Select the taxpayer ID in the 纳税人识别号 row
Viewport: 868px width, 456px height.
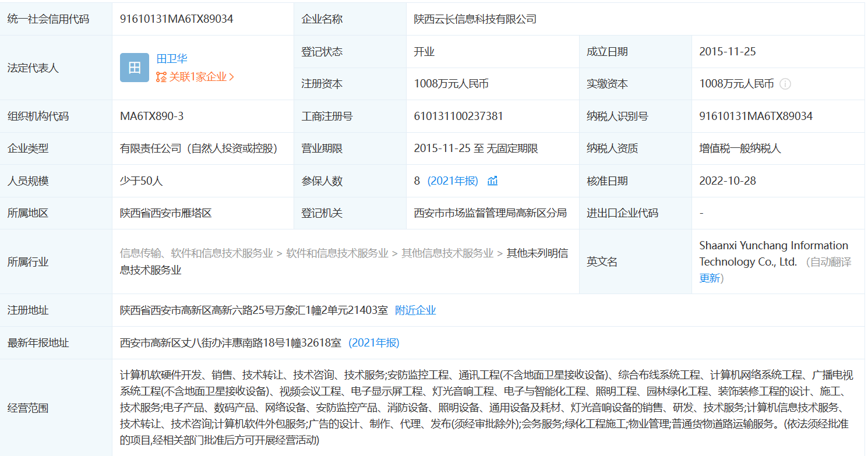(x=756, y=116)
